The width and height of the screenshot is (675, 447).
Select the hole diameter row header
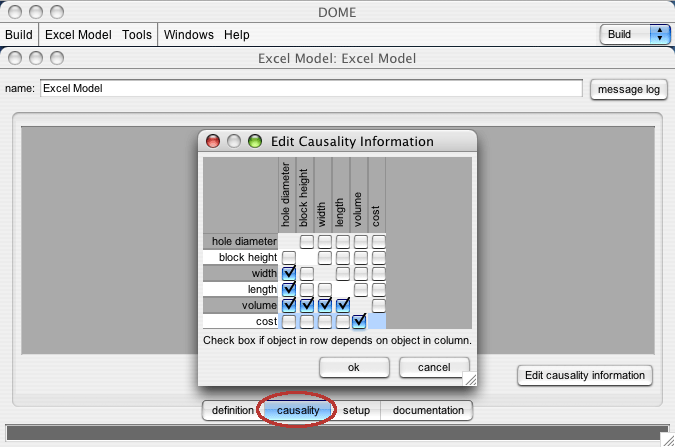241,242
